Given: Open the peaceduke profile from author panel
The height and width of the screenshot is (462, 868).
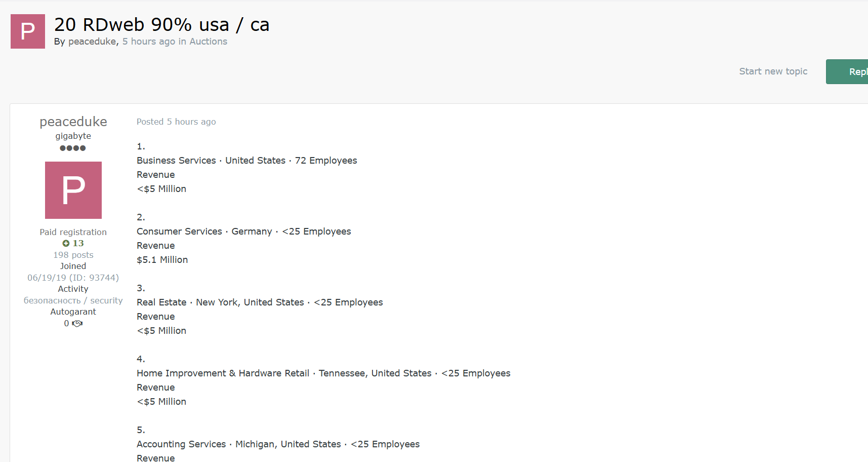Looking at the screenshot, I should coord(73,122).
